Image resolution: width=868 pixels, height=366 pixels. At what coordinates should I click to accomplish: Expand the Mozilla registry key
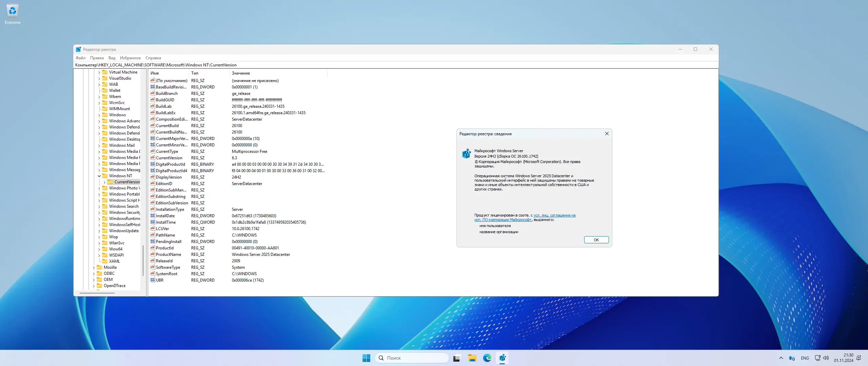click(94, 267)
